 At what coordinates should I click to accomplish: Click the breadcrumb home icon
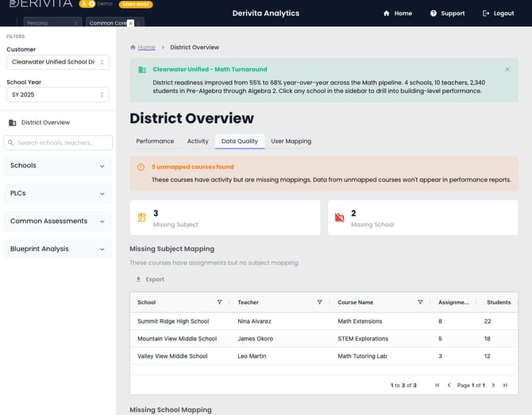133,47
